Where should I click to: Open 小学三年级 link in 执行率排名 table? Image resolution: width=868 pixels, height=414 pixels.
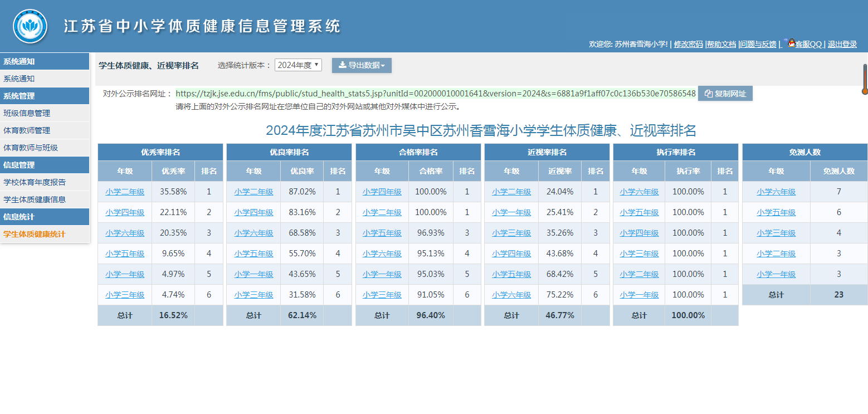(639, 254)
